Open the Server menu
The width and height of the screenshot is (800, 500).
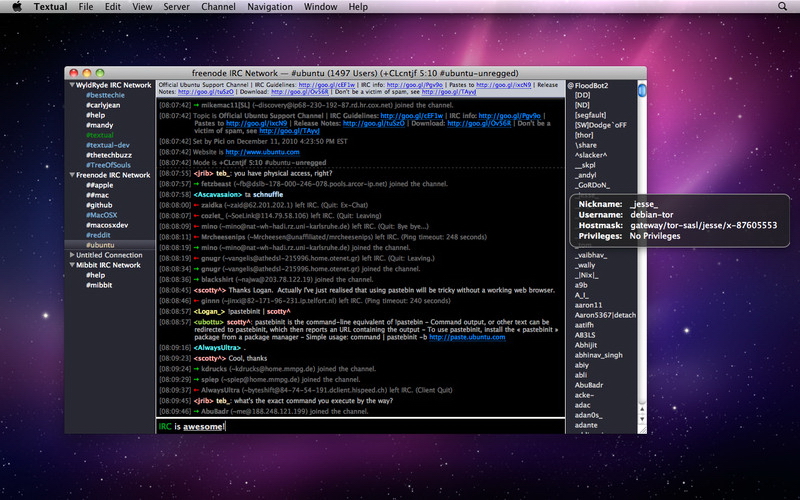point(176,7)
